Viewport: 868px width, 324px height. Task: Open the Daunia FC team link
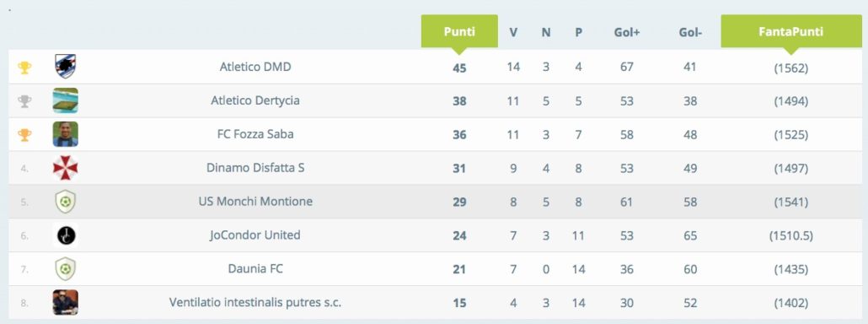(255, 269)
